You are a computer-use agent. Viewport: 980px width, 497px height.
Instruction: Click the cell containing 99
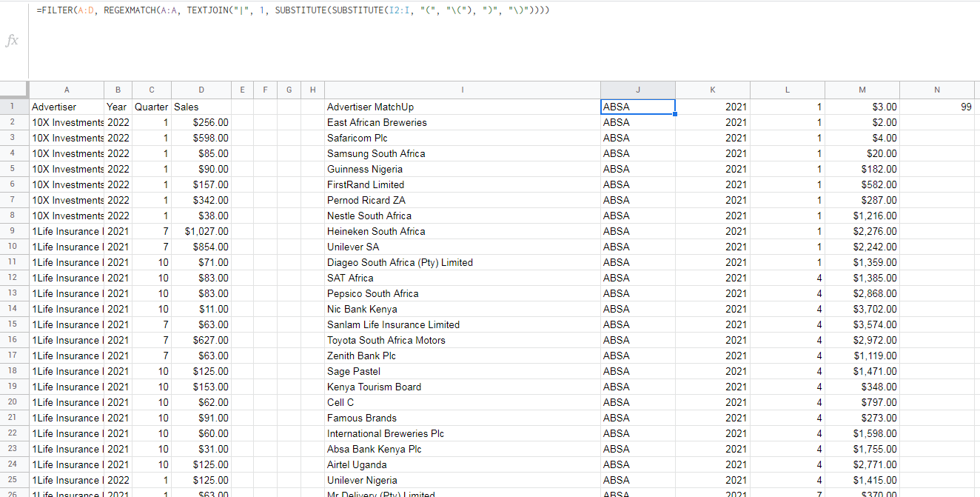937,107
